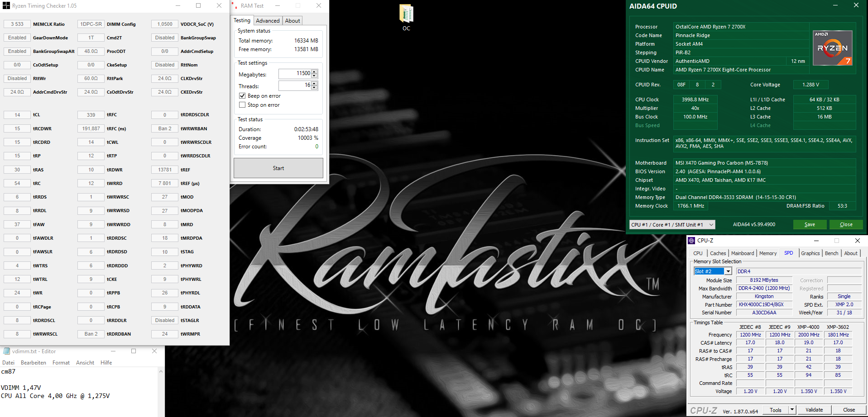
Task: Open the Ansicht menu in the editor
Action: (85, 363)
